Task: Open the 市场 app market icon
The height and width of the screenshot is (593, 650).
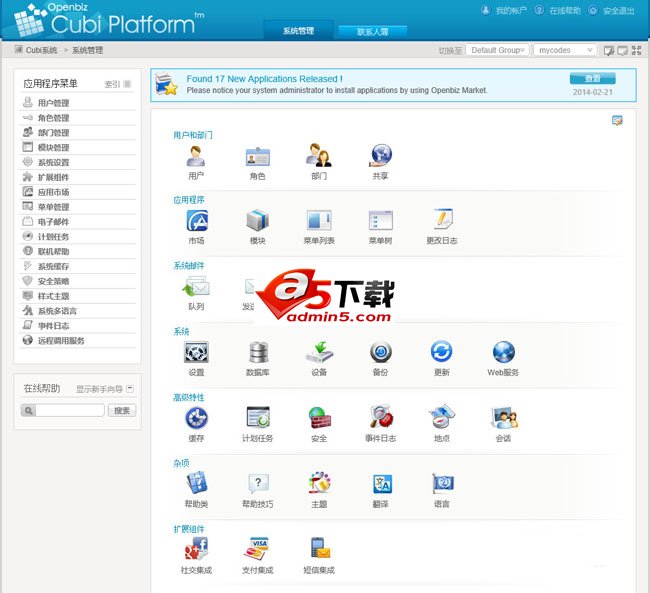Action: [196, 221]
